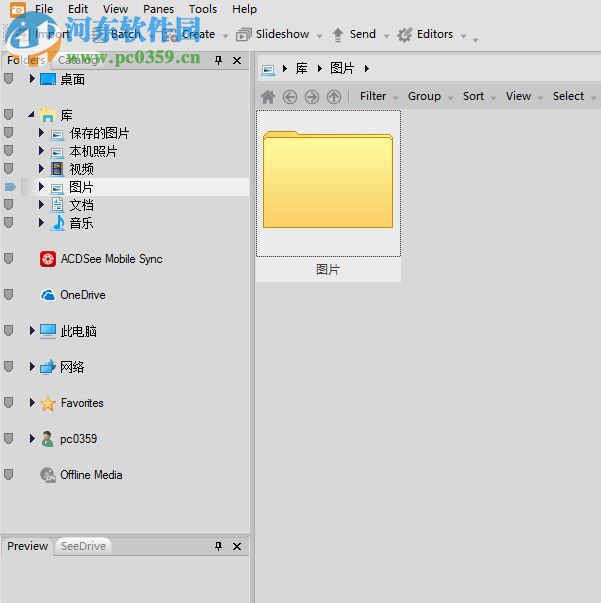Select OneDrive in folder tree
Viewport: 601px width, 603px height.
click(x=73, y=295)
